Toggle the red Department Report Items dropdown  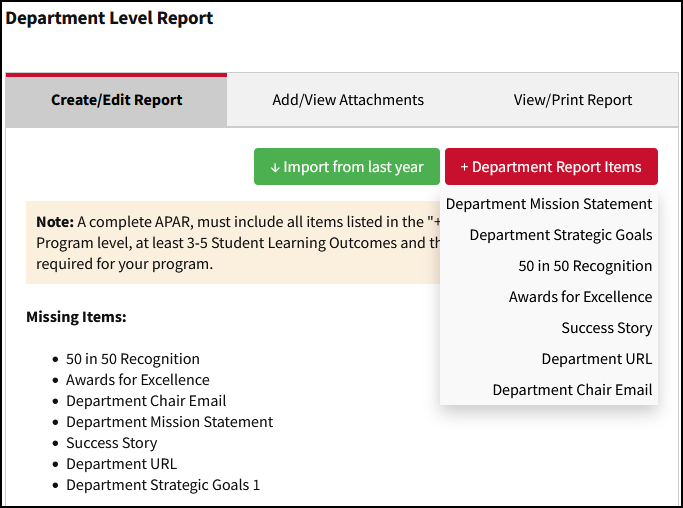point(551,167)
